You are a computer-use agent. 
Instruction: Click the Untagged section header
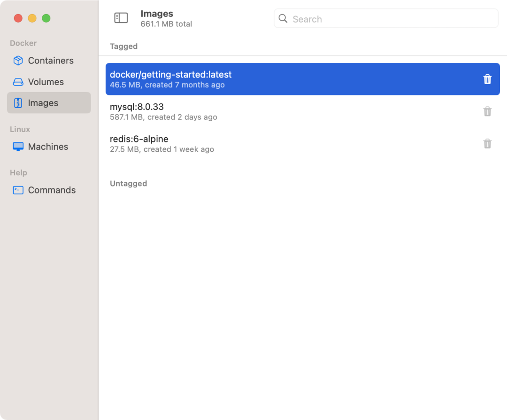tap(128, 184)
